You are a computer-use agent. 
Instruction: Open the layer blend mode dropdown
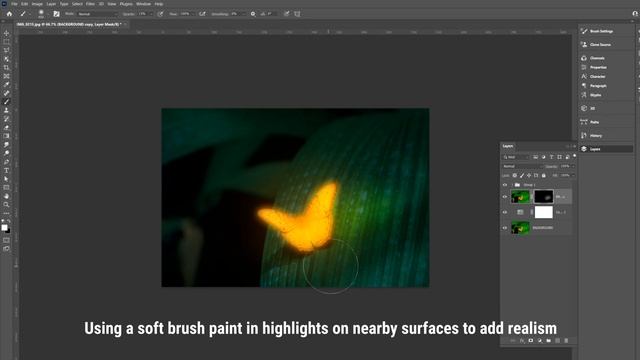click(522, 167)
